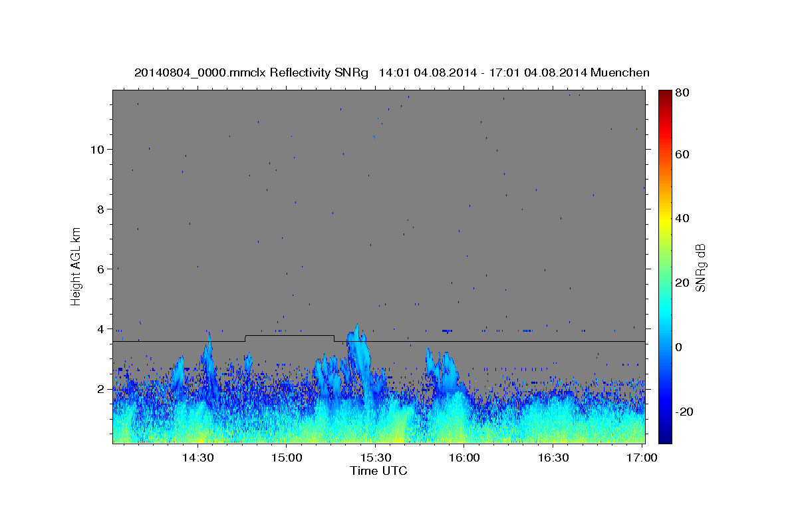Click the 15:00 time tick label
798x532 pixels.
[287, 458]
